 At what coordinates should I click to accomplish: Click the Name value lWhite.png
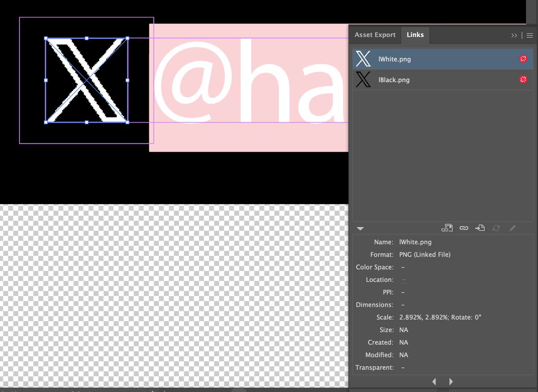click(416, 242)
